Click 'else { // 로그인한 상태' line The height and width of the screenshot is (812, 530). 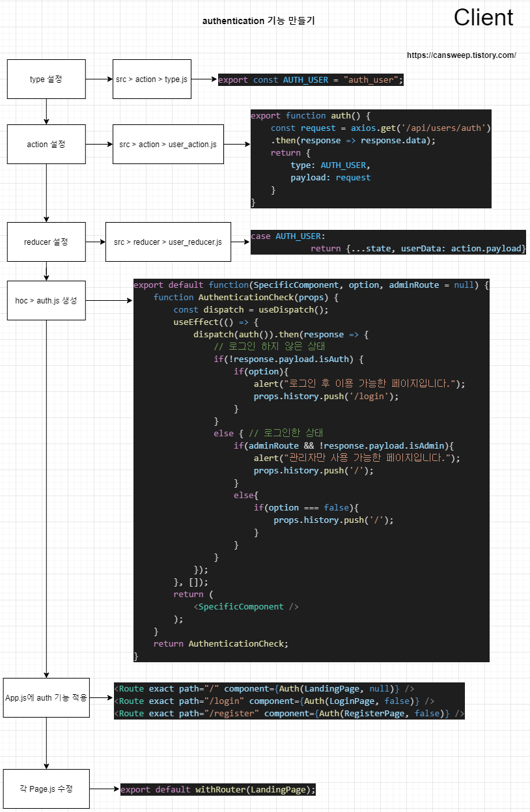point(268,434)
